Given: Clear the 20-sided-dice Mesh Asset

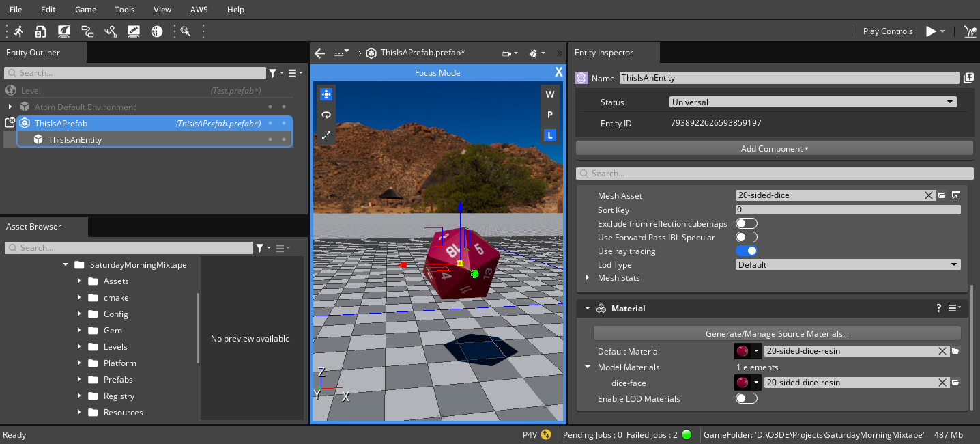Looking at the screenshot, I should (x=928, y=195).
